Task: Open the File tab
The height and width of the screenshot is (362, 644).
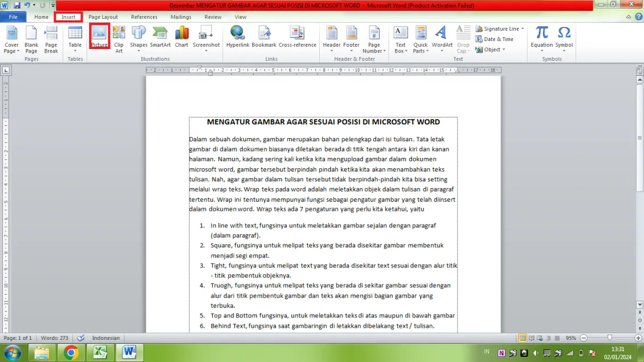Action: point(13,17)
